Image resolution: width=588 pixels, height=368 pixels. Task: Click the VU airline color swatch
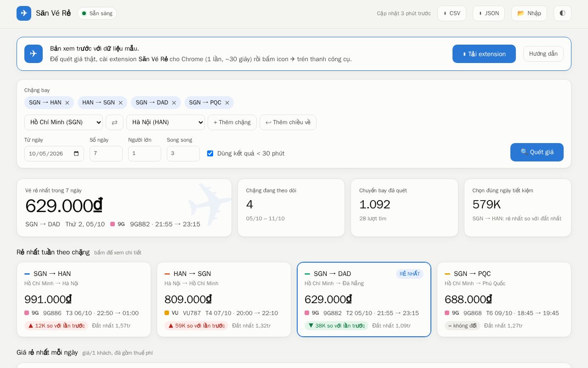[x=167, y=313]
